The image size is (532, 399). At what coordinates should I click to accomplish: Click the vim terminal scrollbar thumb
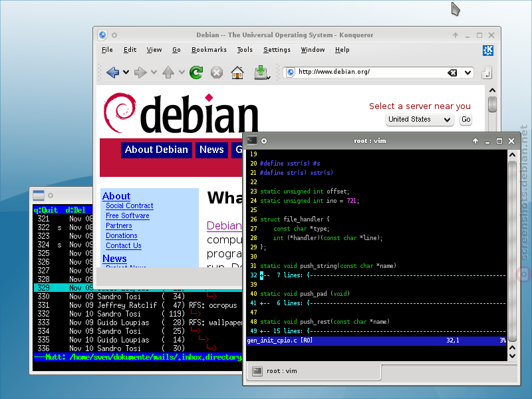[512, 251]
